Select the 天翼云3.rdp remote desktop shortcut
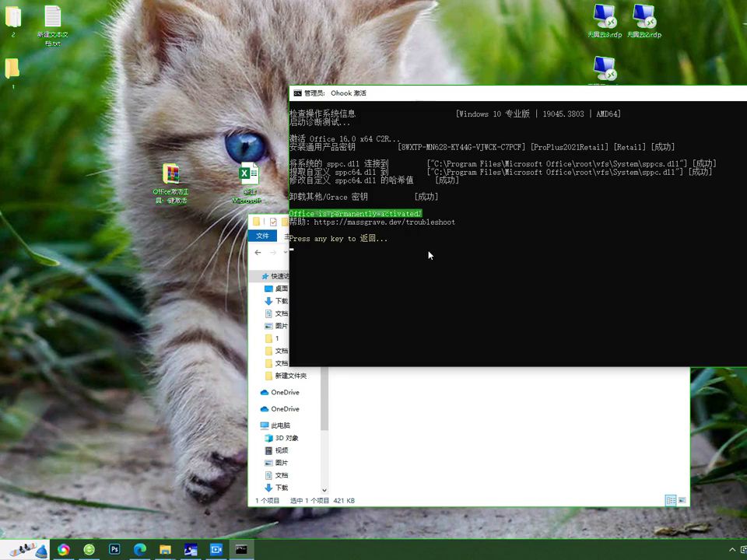Viewport: 747px width, 560px height. point(605,21)
